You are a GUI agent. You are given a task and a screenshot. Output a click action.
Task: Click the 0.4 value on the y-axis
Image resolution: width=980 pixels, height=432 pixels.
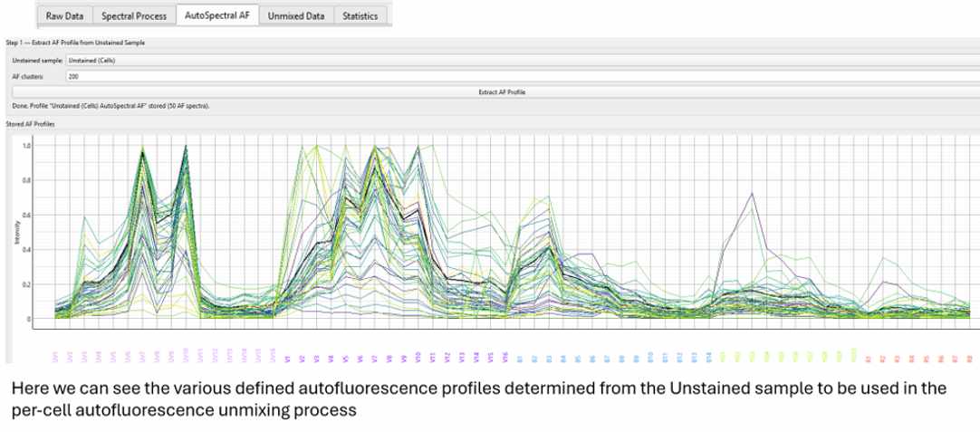[27, 250]
